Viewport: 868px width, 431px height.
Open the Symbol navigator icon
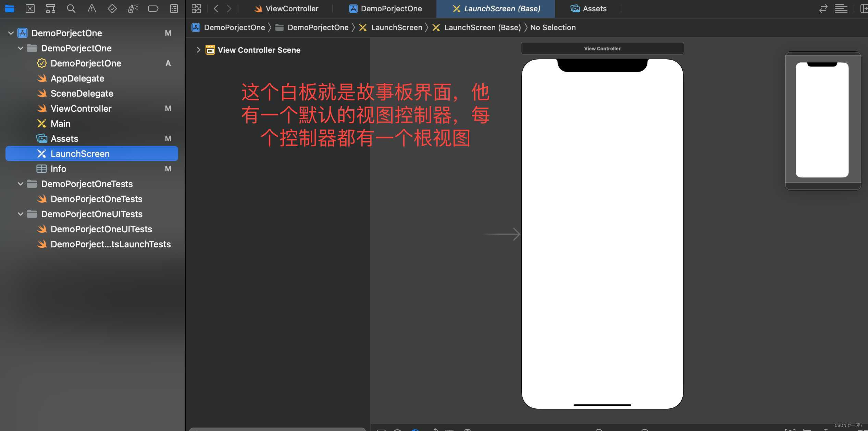(51, 9)
